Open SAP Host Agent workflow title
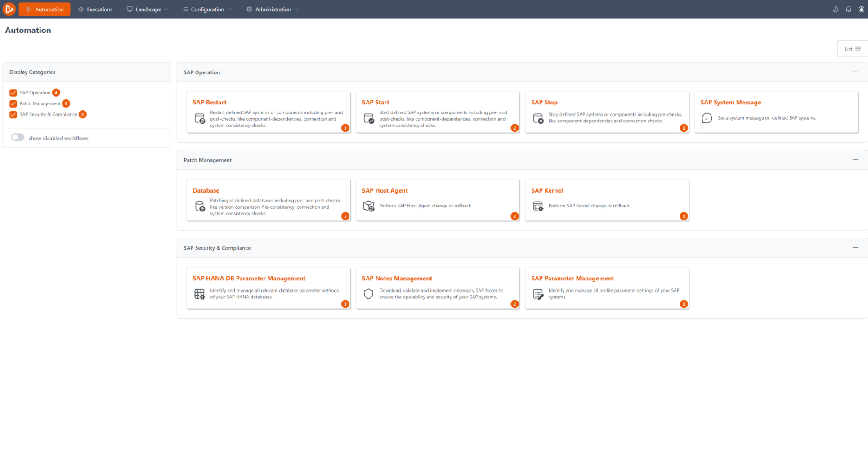The image size is (868, 450). coord(385,191)
